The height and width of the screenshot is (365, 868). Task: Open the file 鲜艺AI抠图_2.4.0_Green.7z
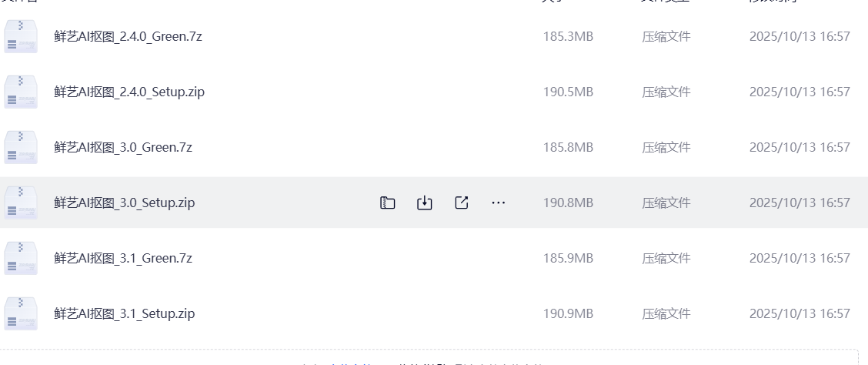point(128,36)
